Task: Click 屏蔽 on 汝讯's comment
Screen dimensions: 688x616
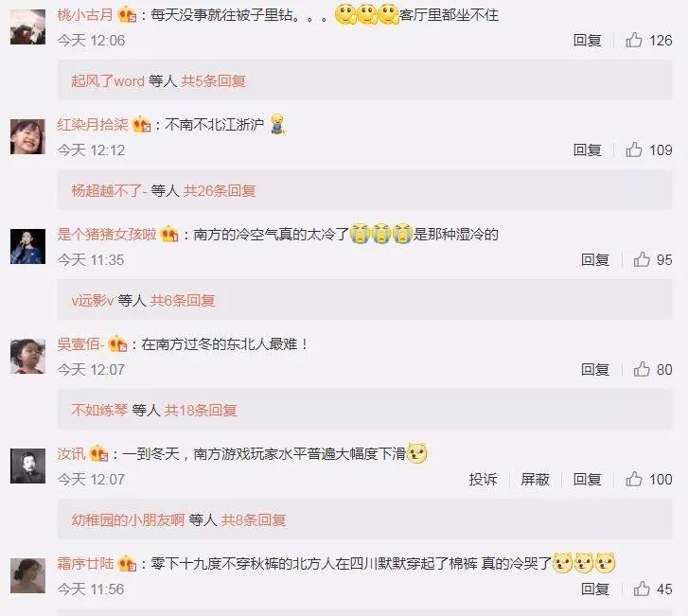Action: click(535, 479)
